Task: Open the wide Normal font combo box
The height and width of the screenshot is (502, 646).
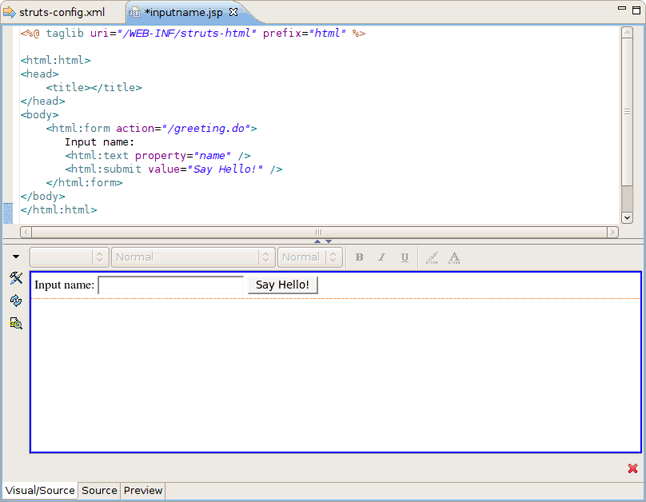Action: tap(193, 257)
